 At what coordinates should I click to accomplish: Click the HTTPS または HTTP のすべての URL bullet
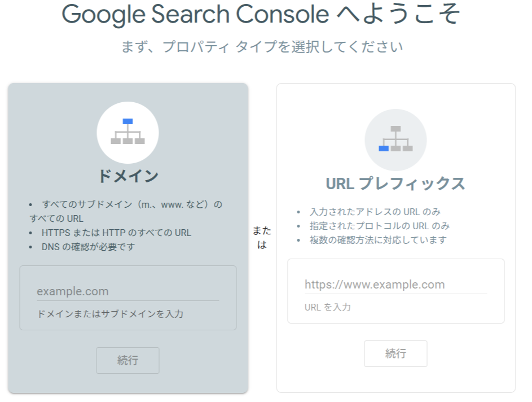(x=116, y=233)
